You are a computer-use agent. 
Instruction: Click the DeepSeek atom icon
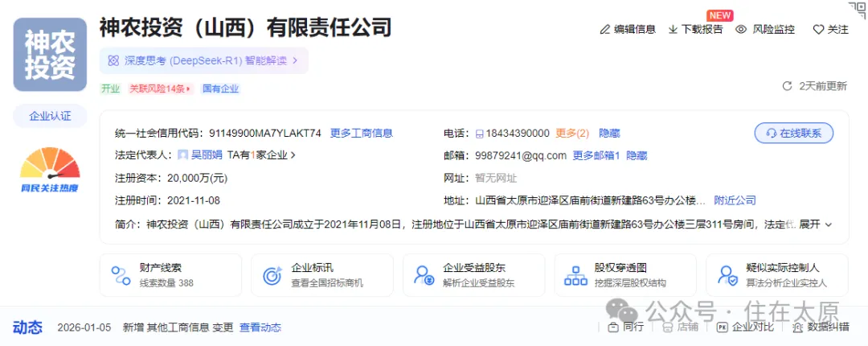pyautogui.click(x=113, y=60)
